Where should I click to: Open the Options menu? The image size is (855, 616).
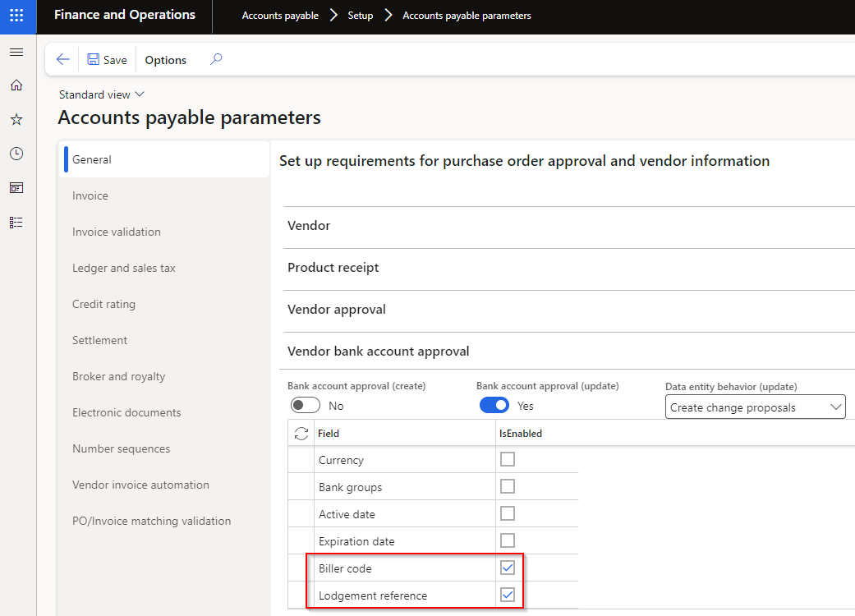point(165,59)
